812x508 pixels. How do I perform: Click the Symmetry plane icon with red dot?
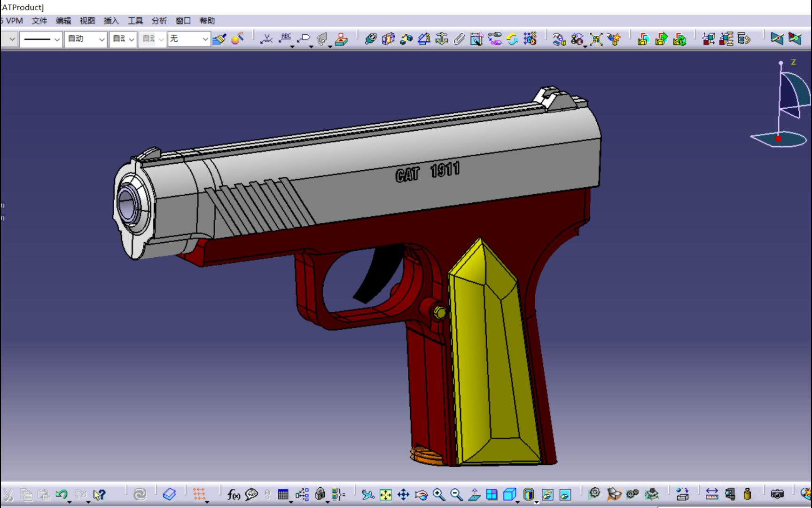point(777,39)
